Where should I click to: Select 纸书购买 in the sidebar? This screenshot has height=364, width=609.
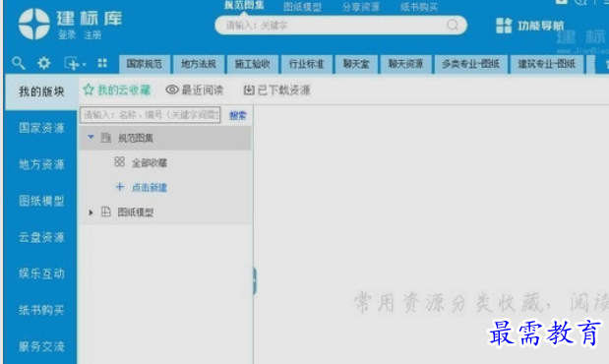(x=41, y=310)
